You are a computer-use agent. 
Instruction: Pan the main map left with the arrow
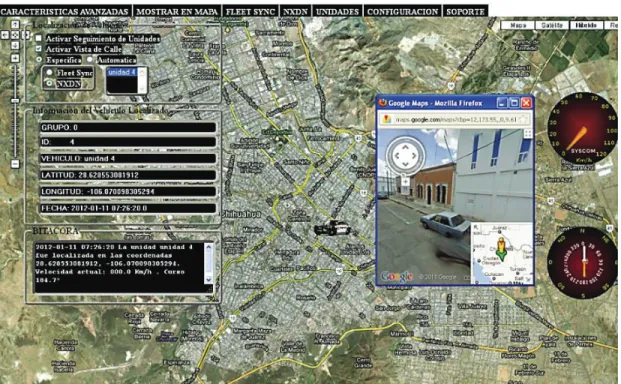pos(5,35)
